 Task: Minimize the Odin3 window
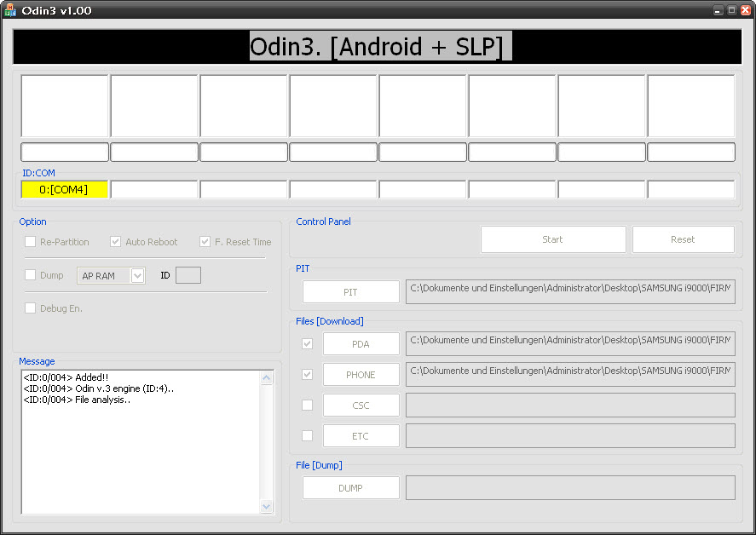pos(718,10)
